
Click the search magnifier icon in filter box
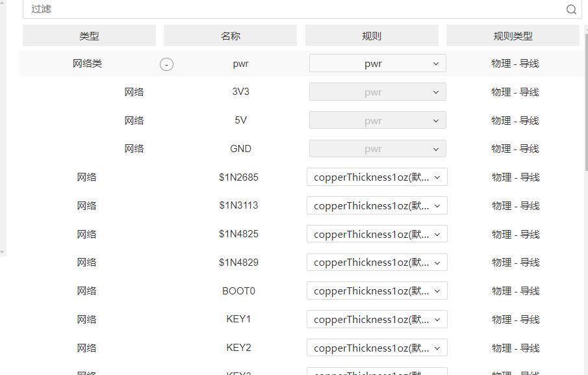click(571, 9)
